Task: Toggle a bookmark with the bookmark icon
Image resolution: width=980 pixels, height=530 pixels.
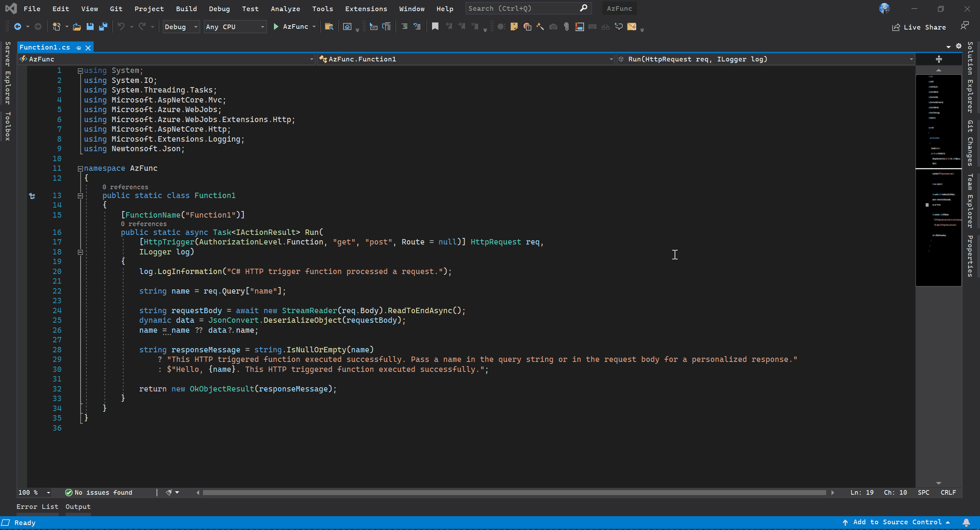Action: click(435, 26)
